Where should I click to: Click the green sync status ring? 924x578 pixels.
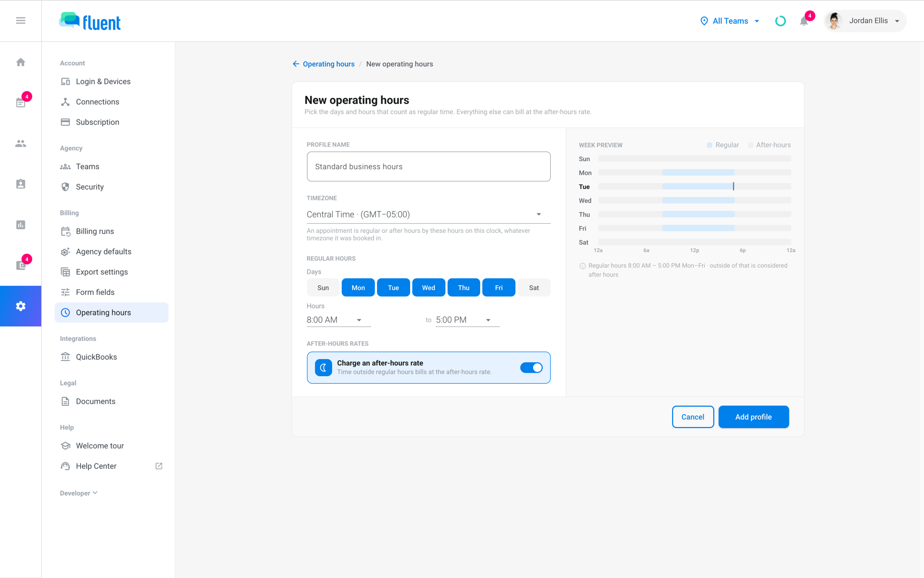(780, 21)
